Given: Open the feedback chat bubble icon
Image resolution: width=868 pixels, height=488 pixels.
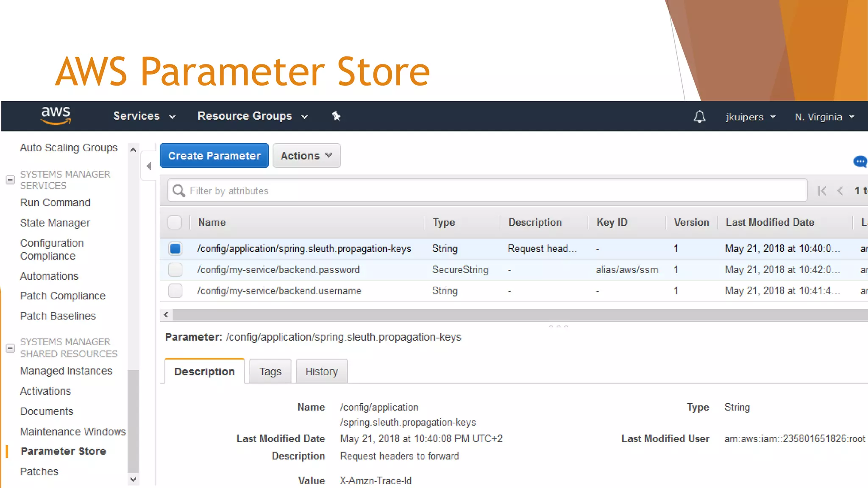Looking at the screenshot, I should (860, 162).
